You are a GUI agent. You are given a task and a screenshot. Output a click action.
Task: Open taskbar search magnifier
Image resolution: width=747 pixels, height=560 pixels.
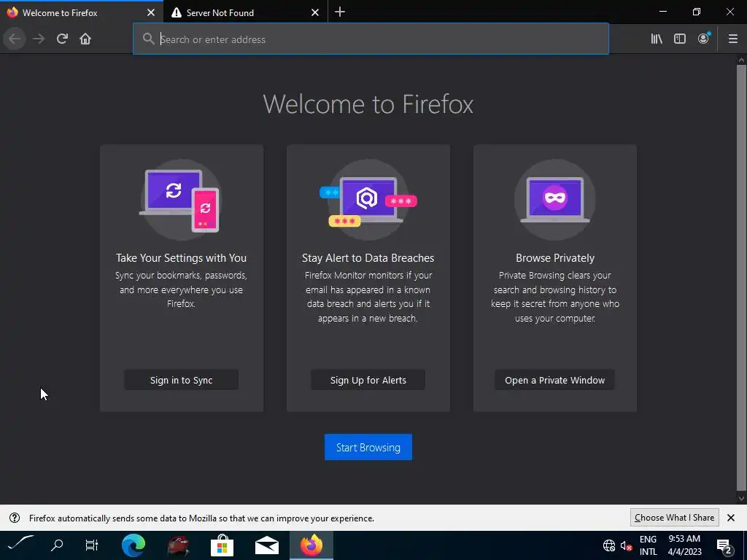click(x=57, y=545)
